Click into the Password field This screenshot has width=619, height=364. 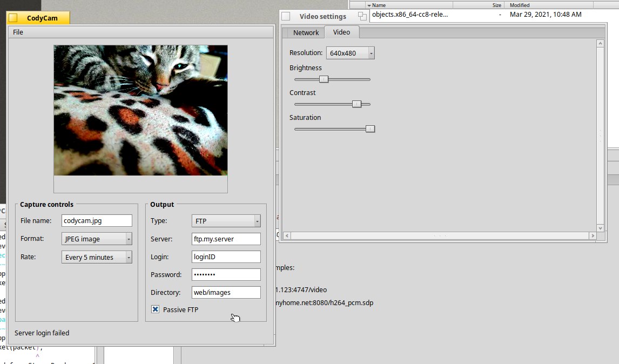pos(226,274)
